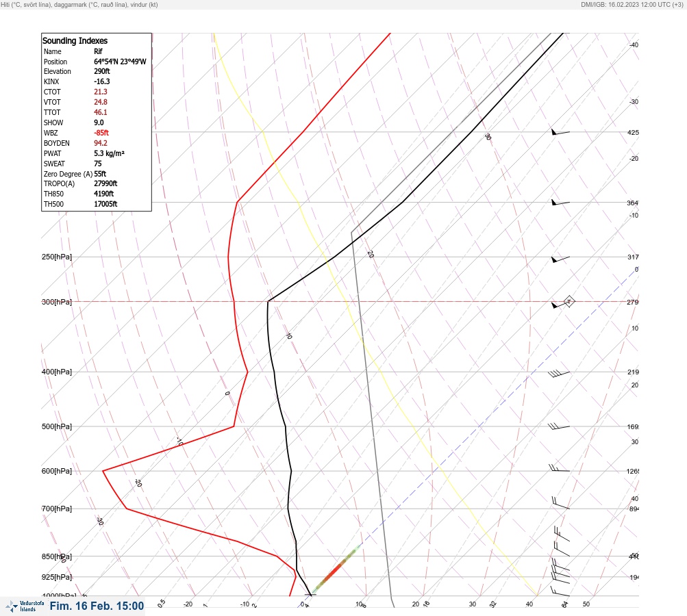Click the 850[hPa] pressure level label

point(57,557)
